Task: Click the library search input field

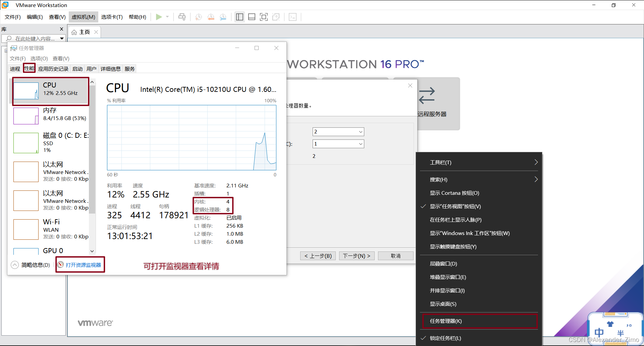Action: (34, 39)
